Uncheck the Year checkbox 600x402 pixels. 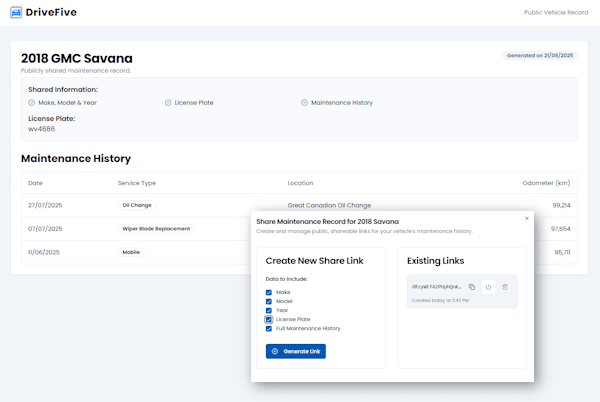click(x=269, y=311)
